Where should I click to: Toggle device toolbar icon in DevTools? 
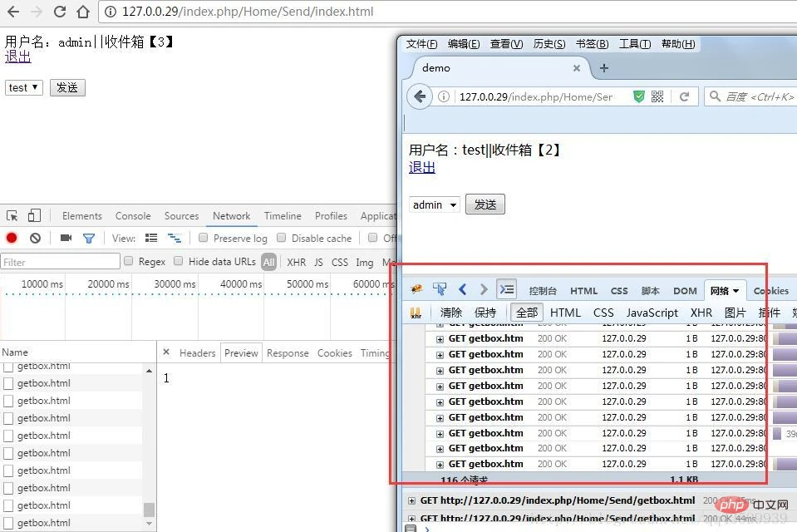[x=34, y=216]
